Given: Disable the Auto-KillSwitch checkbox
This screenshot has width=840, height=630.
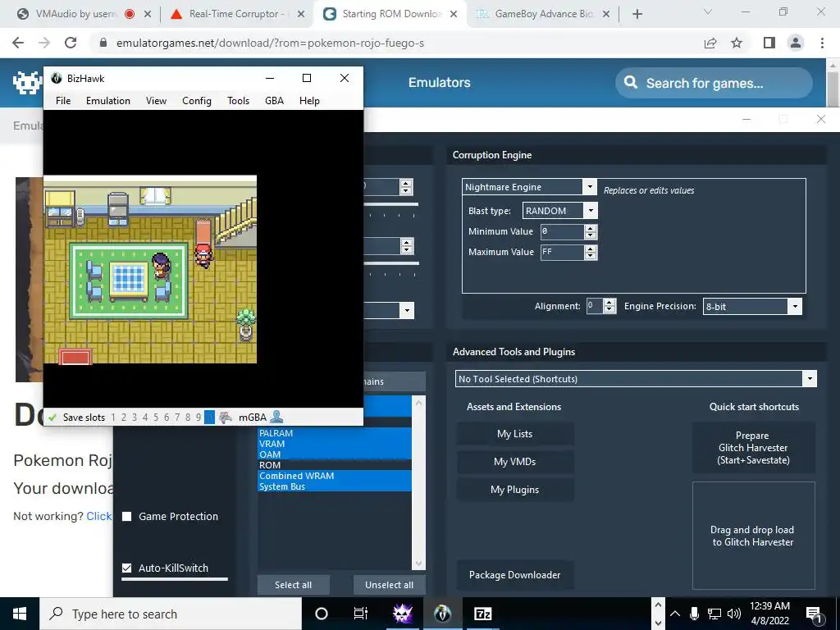Looking at the screenshot, I should 127,568.
